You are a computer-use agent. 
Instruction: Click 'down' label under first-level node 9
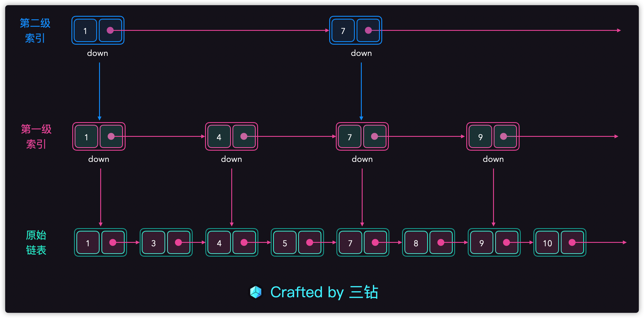[493, 159]
